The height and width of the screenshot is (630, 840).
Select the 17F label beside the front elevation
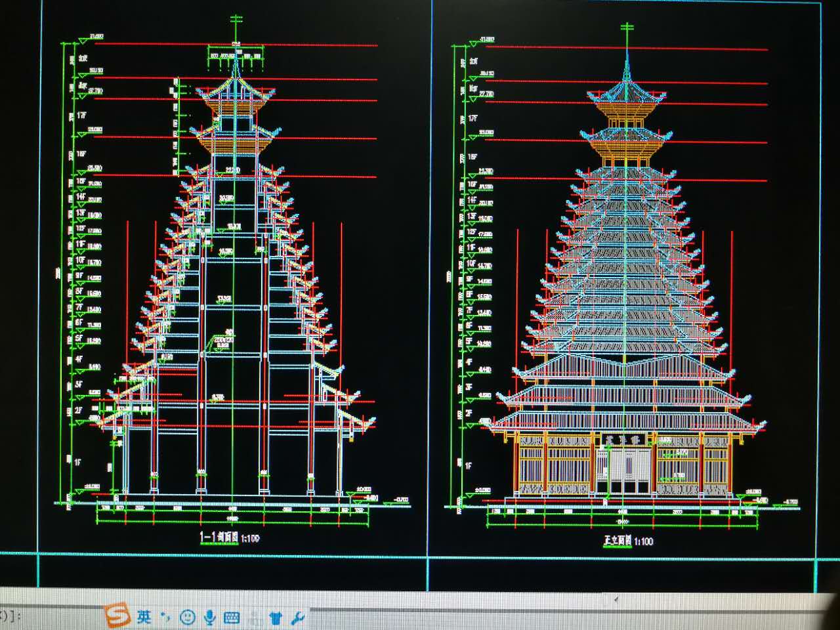472,119
